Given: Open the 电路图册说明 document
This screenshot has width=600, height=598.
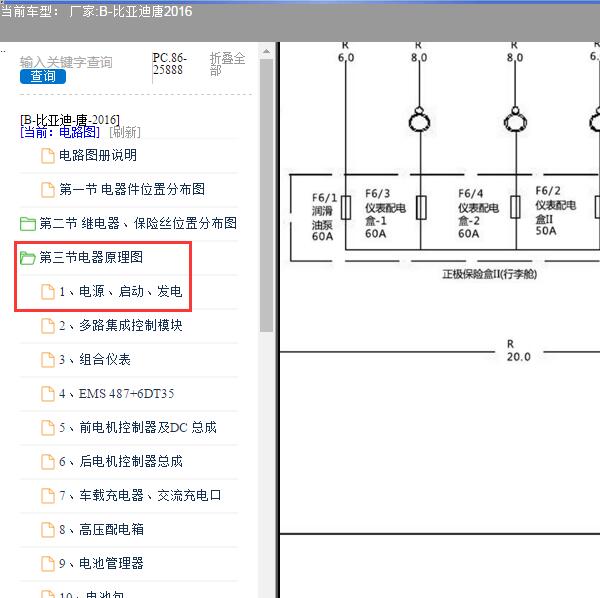Looking at the screenshot, I should tap(98, 155).
